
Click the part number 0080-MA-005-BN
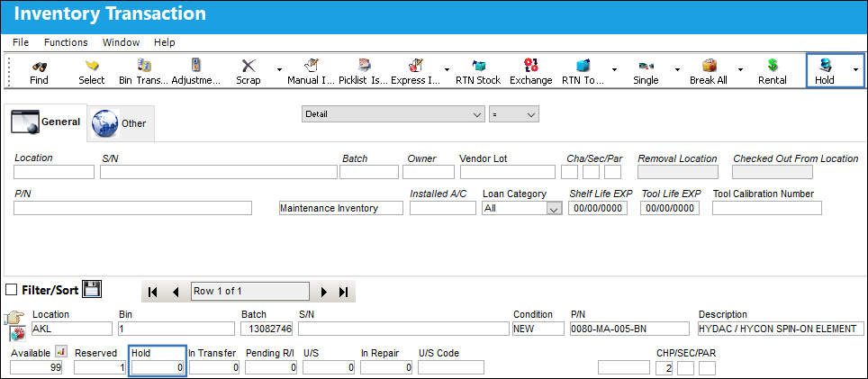[x=629, y=329]
